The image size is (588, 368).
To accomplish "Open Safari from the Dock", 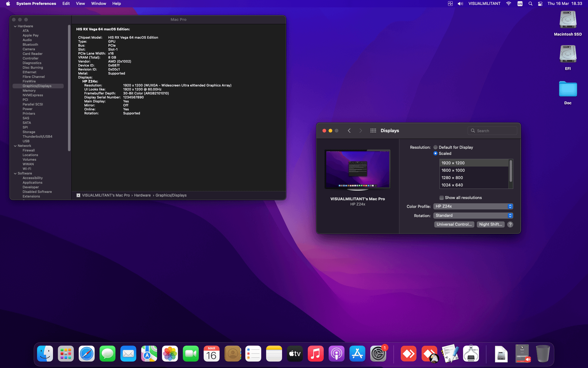I will [x=86, y=353].
